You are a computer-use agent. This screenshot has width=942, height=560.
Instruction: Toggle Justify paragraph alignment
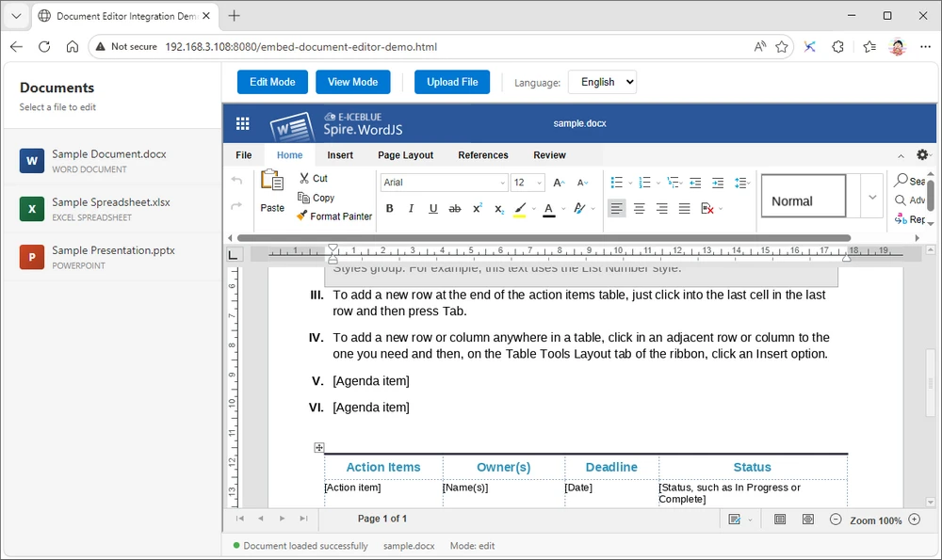click(x=684, y=208)
